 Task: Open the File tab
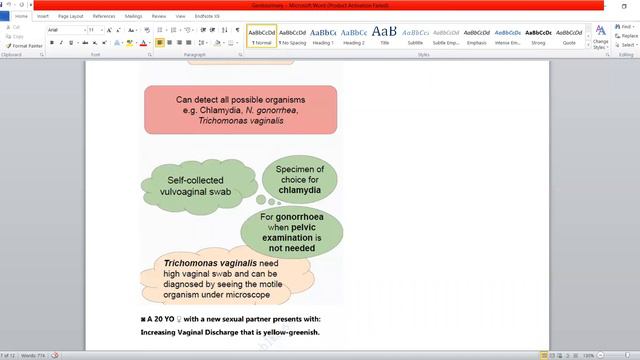(4, 16)
